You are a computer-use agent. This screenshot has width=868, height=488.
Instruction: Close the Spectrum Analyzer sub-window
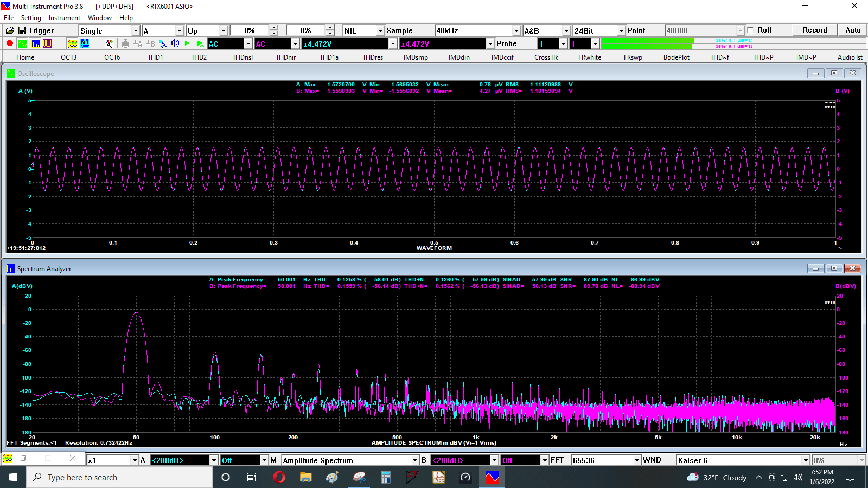click(x=852, y=268)
